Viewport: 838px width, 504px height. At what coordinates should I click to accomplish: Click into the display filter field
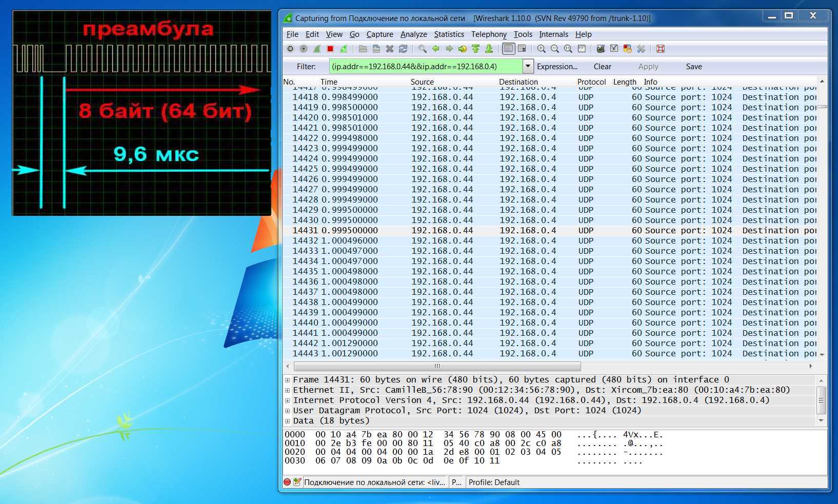(x=426, y=66)
